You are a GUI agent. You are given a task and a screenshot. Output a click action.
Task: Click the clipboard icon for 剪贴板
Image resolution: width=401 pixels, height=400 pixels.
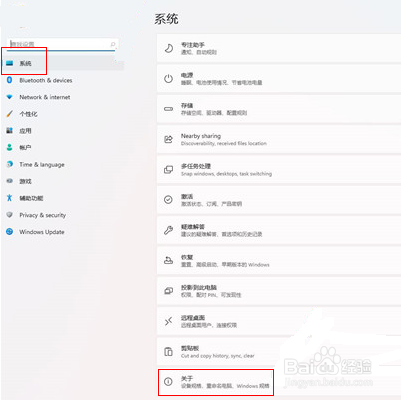click(x=168, y=352)
